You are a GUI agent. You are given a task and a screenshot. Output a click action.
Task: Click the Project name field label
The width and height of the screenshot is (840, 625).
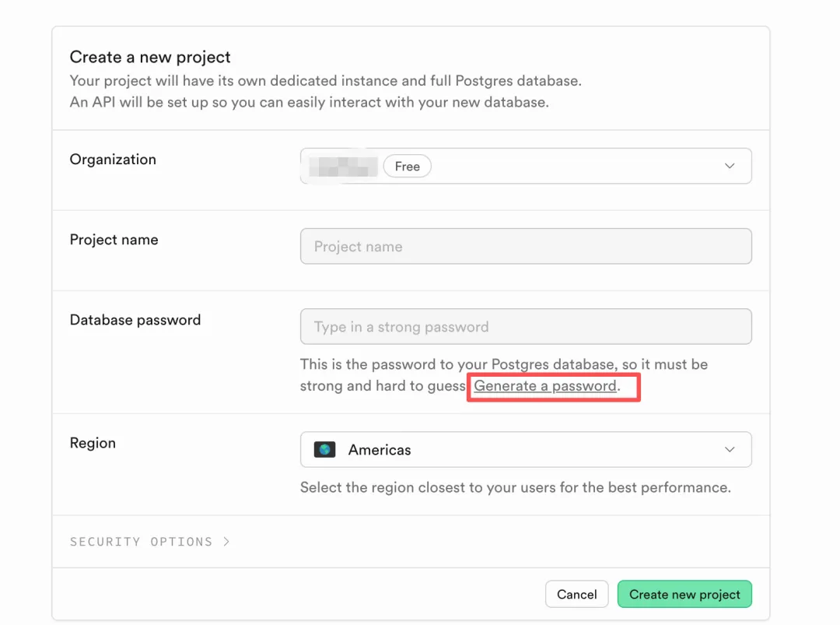[114, 240]
